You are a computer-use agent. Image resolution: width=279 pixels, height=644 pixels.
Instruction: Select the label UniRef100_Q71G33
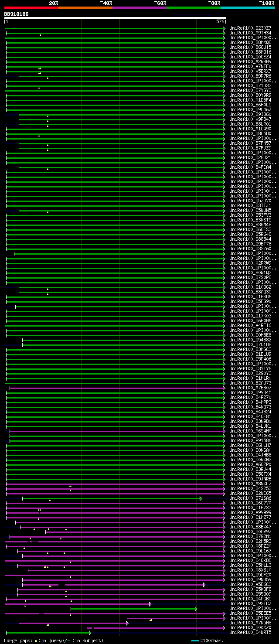tap(250, 85)
